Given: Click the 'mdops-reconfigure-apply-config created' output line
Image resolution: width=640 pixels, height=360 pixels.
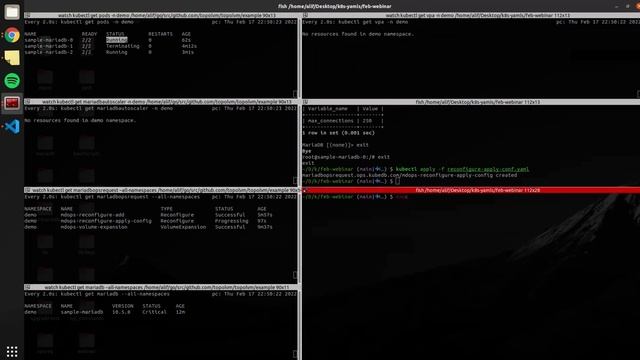Looking at the screenshot, I should 409,175.
